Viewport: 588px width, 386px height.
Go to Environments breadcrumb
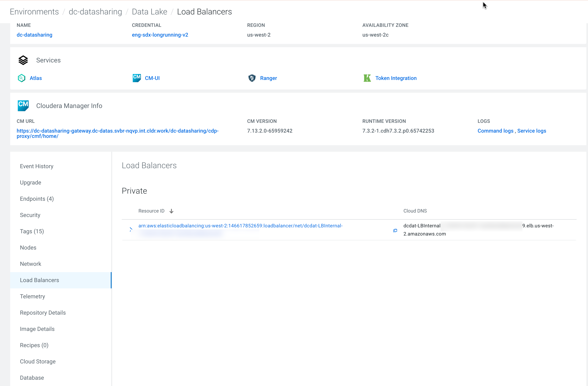point(34,12)
